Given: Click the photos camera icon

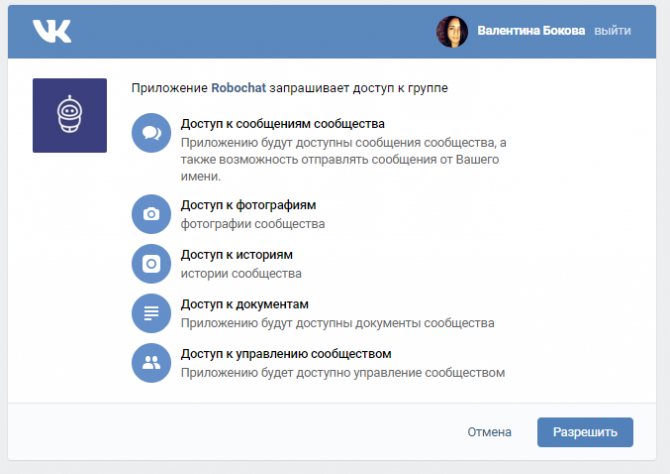Looking at the screenshot, I should pyautogui.click(x=151, y=214).
